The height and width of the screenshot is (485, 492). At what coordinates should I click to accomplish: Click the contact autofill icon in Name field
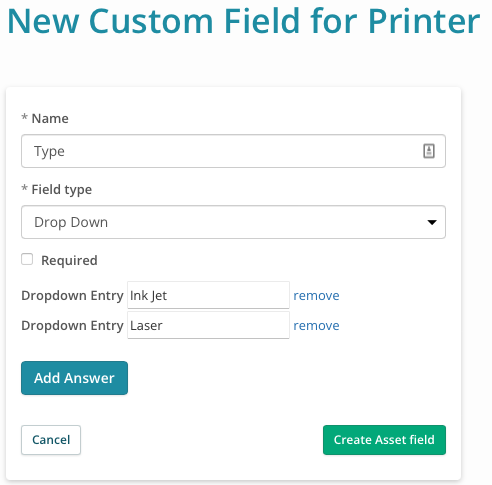coord(429,151)
